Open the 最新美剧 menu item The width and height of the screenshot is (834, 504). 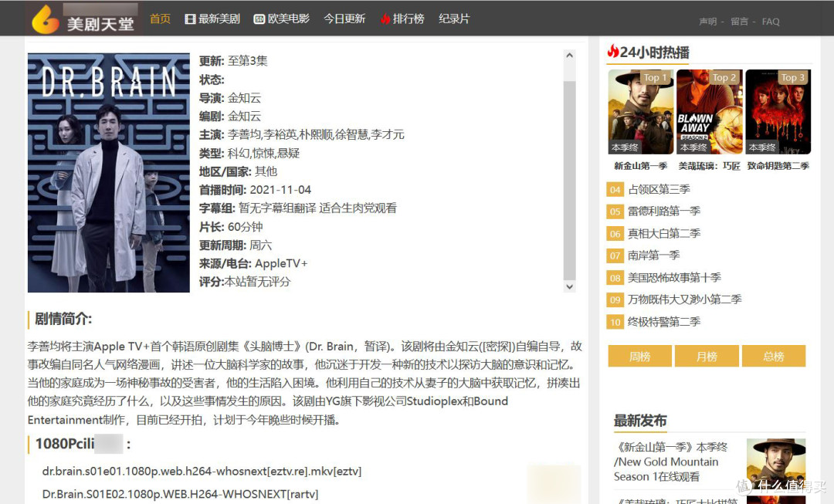219,19
